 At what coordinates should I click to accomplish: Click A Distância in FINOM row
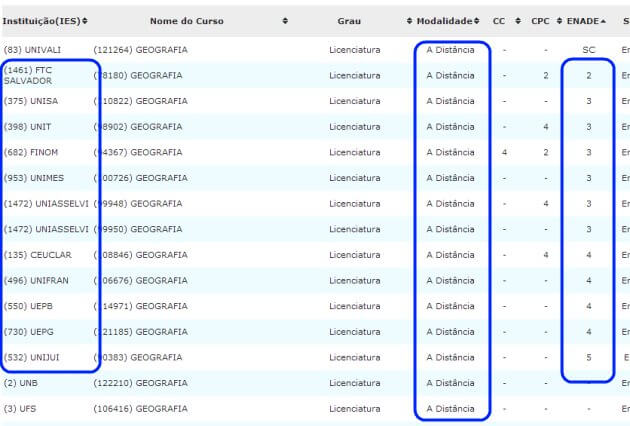[x=450, y=152]
